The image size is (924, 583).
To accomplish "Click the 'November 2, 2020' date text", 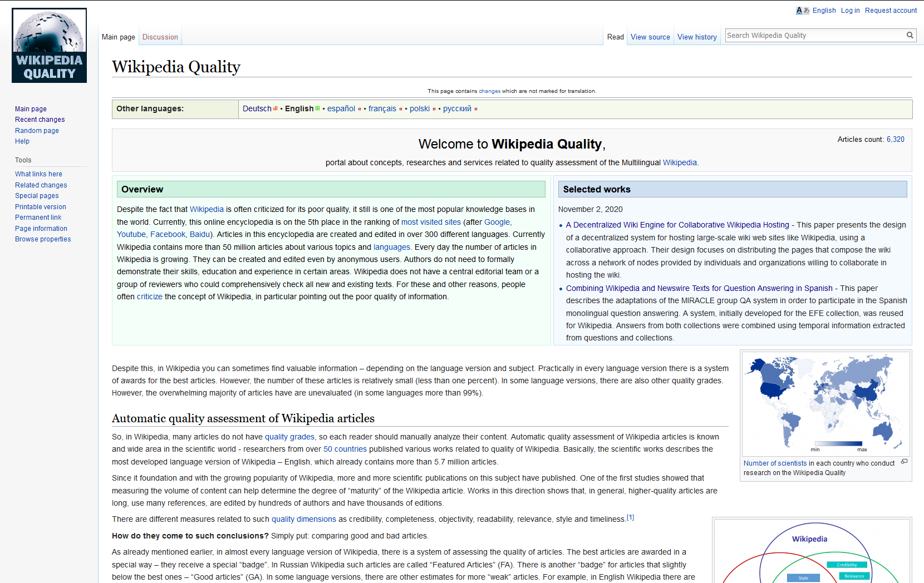I will pyautogui.click(x=590, y=210).
